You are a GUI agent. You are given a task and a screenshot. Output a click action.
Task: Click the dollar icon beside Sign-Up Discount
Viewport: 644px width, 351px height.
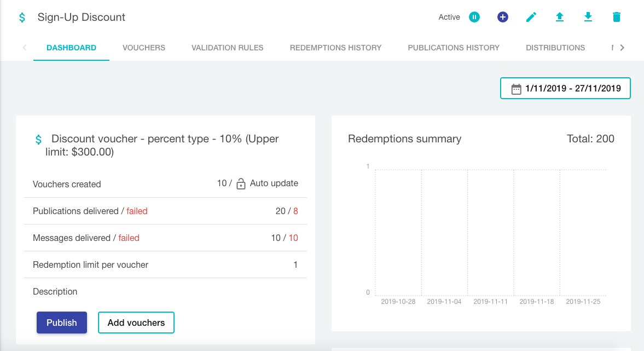coord(22,18)
